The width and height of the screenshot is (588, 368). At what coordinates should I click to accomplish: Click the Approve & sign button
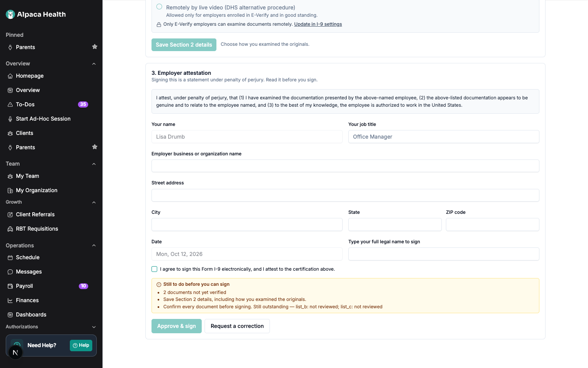click(x=176, y=326)
